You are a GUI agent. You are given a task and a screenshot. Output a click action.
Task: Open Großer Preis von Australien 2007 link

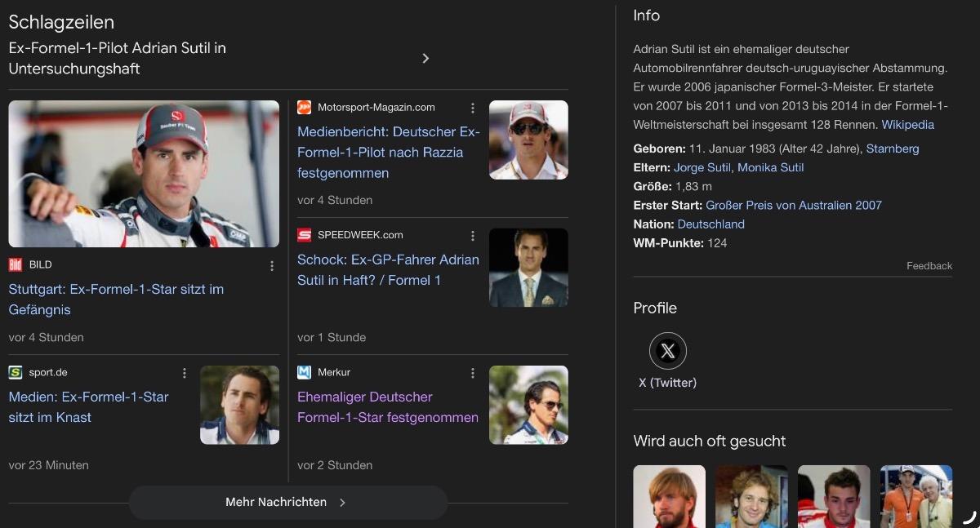point(793,206)
